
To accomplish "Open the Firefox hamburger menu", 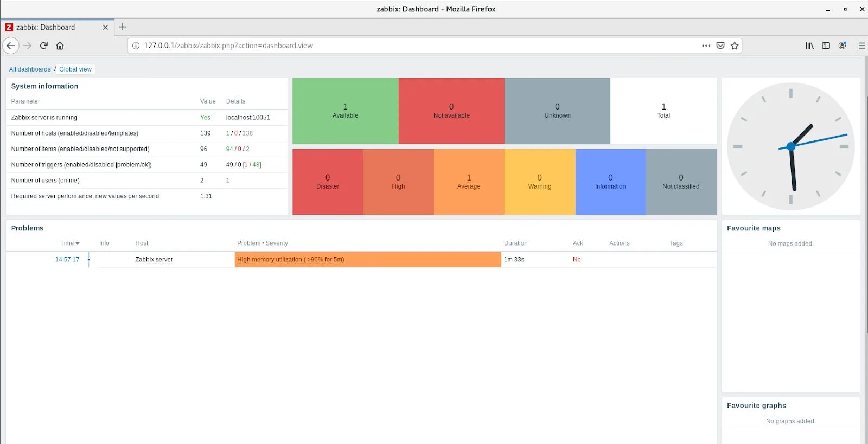I will [861, 46].
